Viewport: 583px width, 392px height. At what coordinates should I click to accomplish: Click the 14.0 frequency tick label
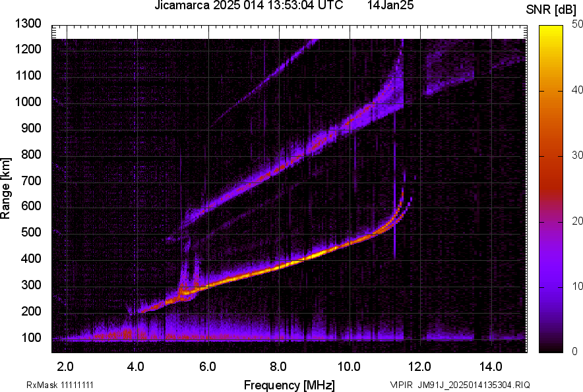click(491, 367)
